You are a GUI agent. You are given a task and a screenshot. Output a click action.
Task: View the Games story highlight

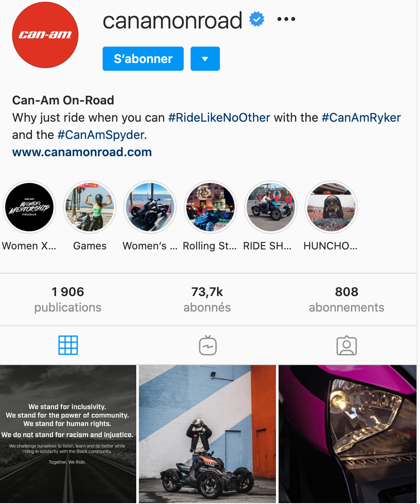point(90,207)
